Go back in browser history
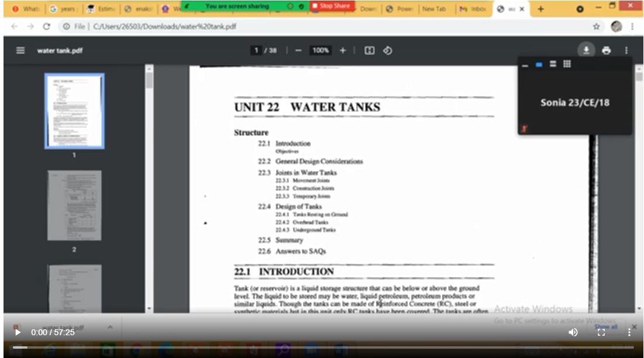This screenshot has height=358, width=644. (x=15, y=26)
